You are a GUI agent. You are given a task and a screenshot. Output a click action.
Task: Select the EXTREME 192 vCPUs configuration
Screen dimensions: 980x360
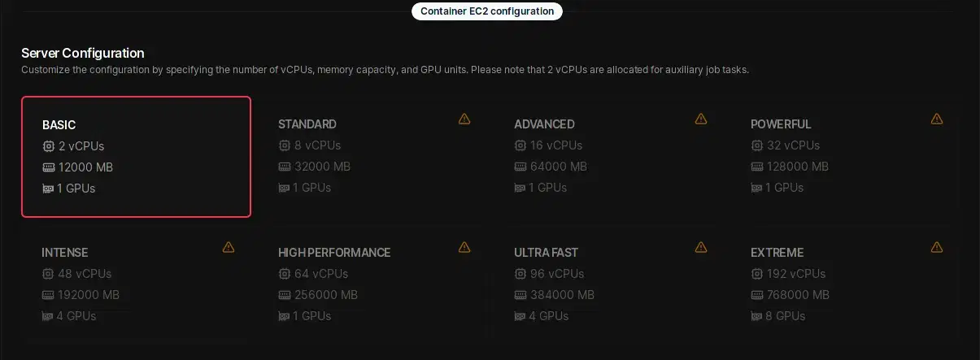844,284
